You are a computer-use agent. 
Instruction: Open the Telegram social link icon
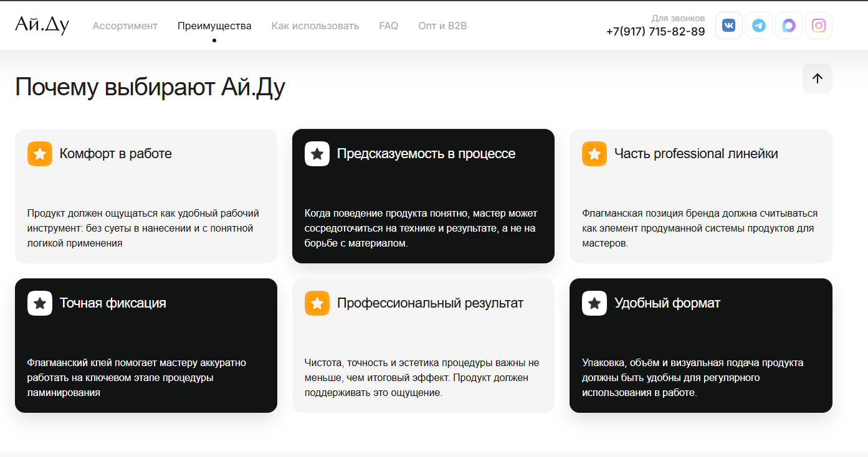758,26
